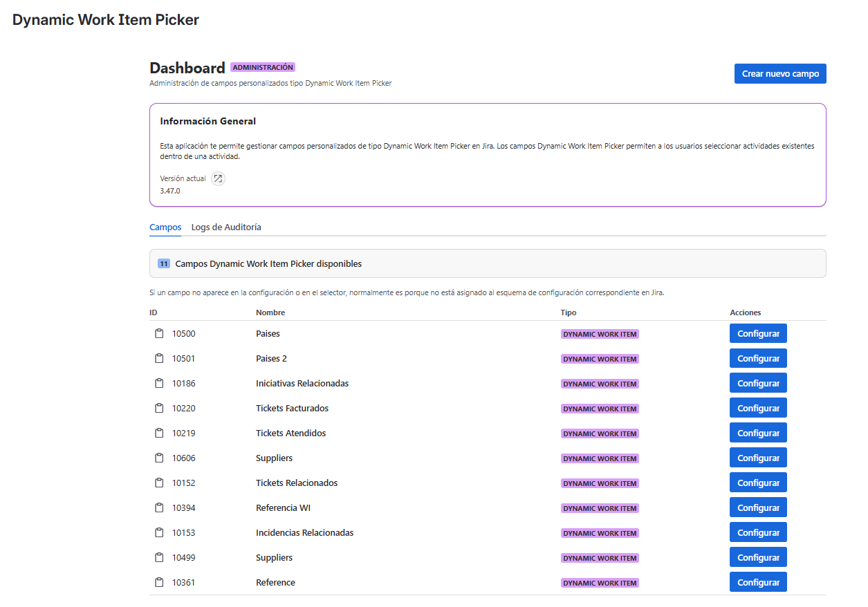Select the Paises 2 field name

pos(271,359)
